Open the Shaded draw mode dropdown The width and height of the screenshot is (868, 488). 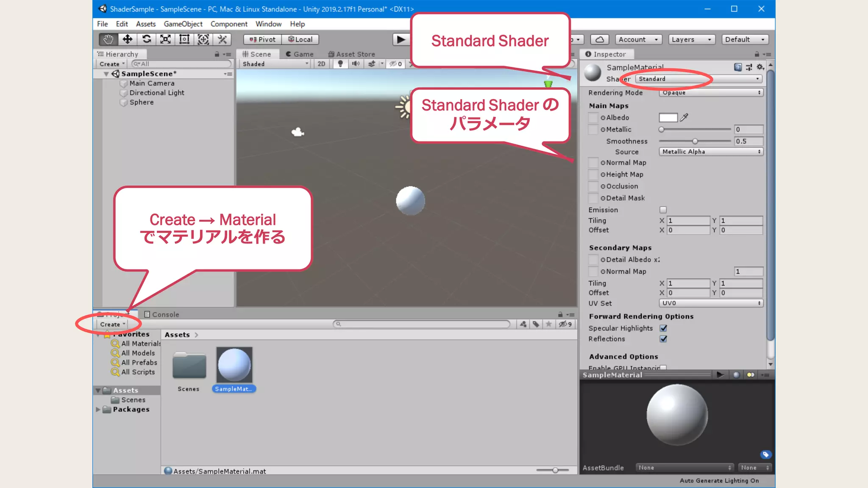(x=275, y=64)
